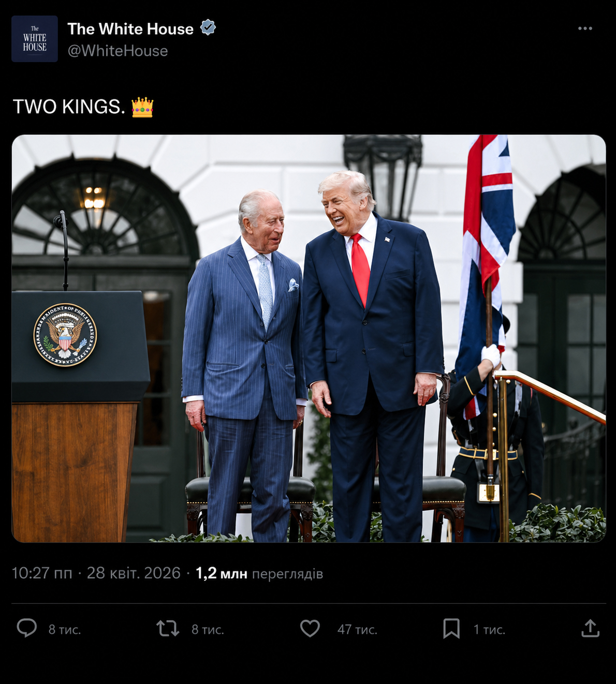Bookmark the post with the bookmark icon
The width and height of the screenshot is (616, 684).
(x=451, y=629)
